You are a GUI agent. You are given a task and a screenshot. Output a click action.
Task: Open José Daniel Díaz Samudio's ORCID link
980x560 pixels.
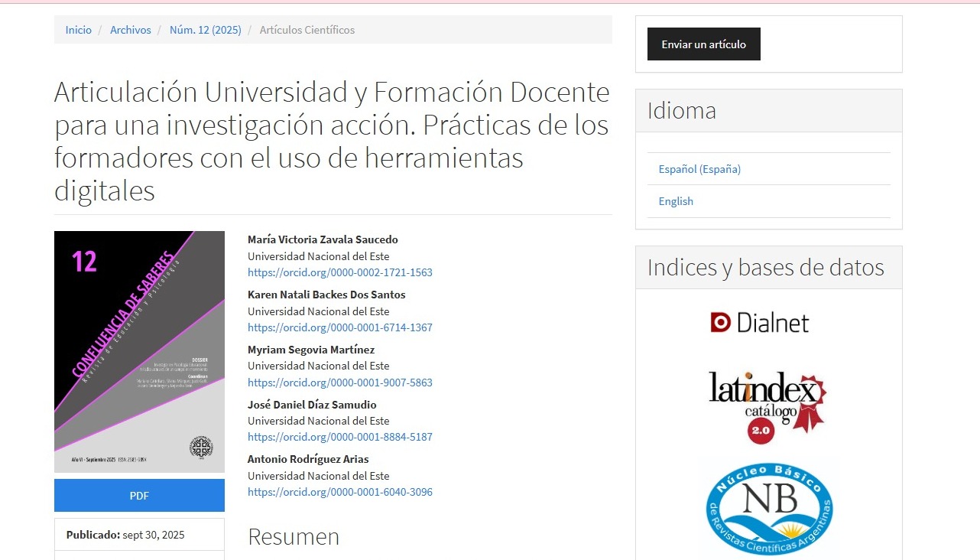[x=340, y=437]
